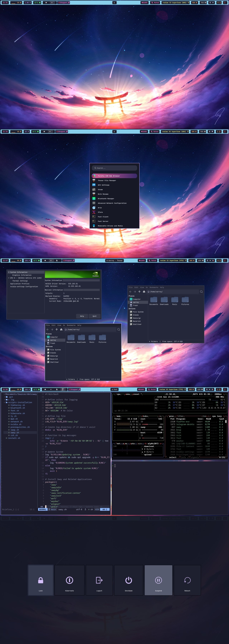Click the launcher Search field

pyautogui.click(x=114, y=168)
